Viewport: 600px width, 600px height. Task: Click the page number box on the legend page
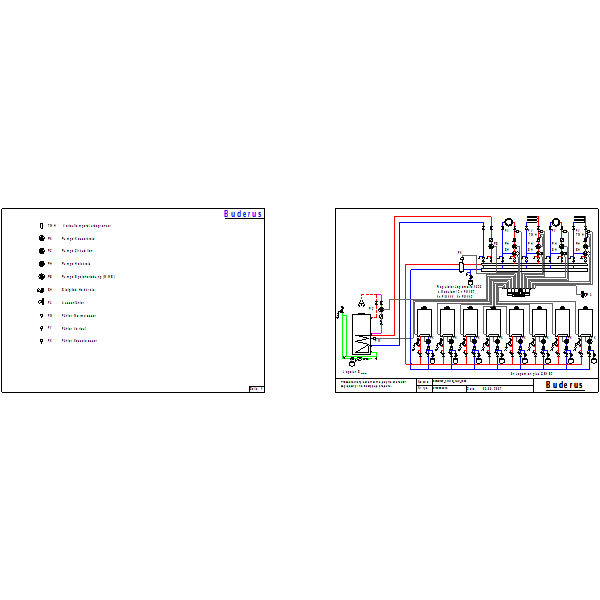tap(256, 389)
